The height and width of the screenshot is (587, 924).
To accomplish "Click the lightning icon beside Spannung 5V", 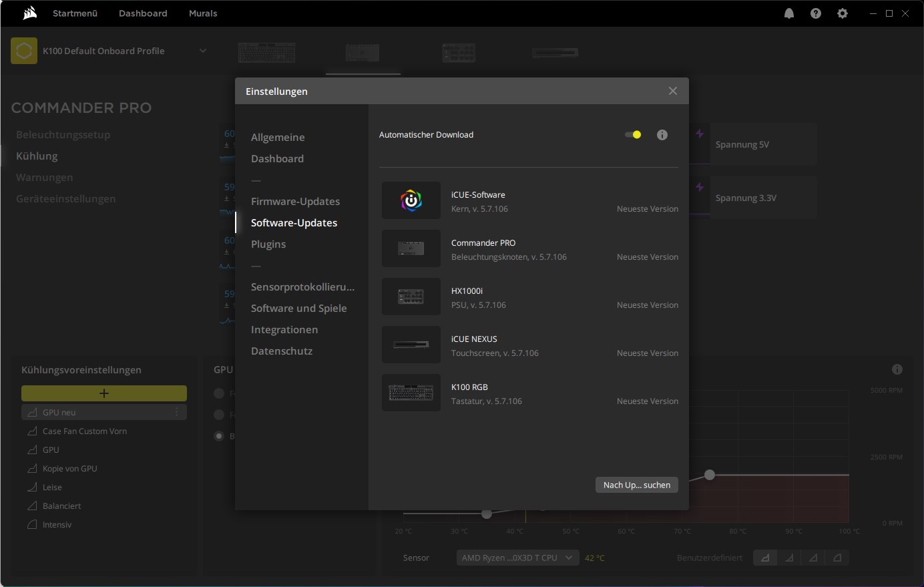I will click(x=700, y=134).
